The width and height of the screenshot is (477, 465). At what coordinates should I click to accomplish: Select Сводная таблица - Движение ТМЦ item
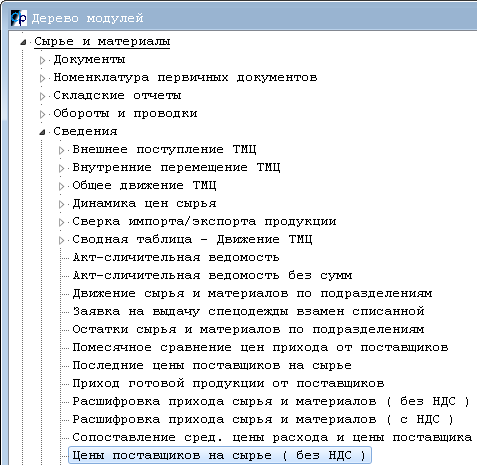[x=192, y=240]
